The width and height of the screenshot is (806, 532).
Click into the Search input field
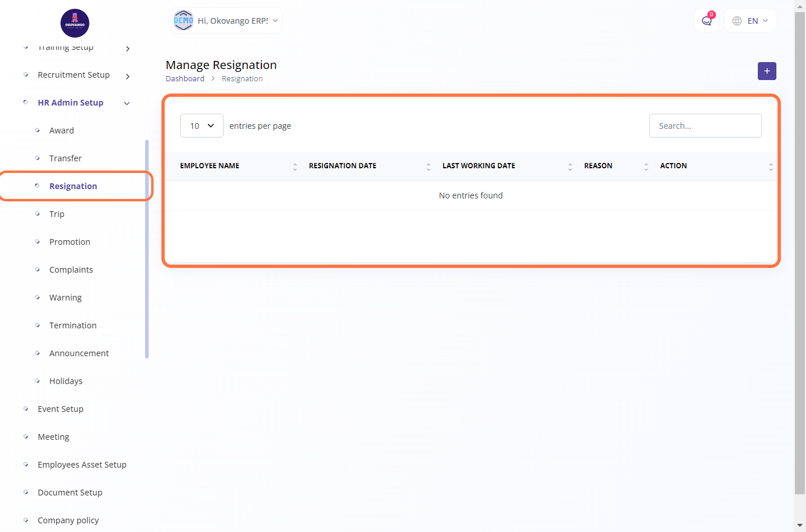[705, 126]
